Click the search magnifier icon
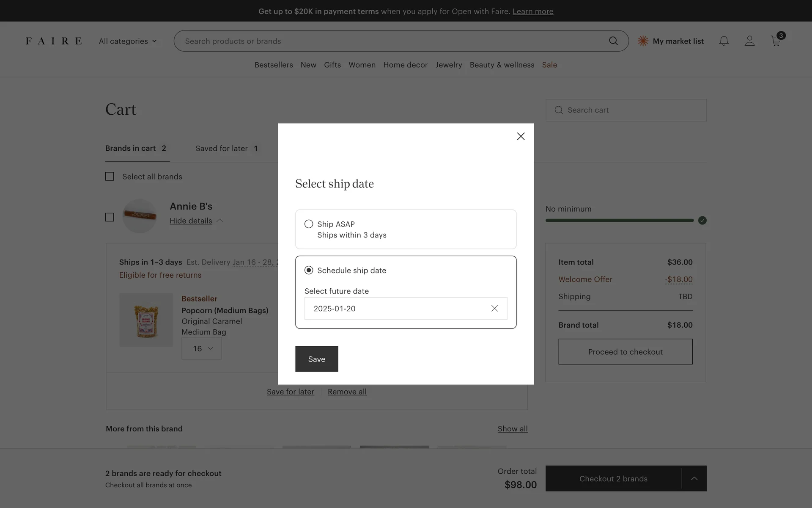This screenshot has width=812, height=508. coord(613,41)
